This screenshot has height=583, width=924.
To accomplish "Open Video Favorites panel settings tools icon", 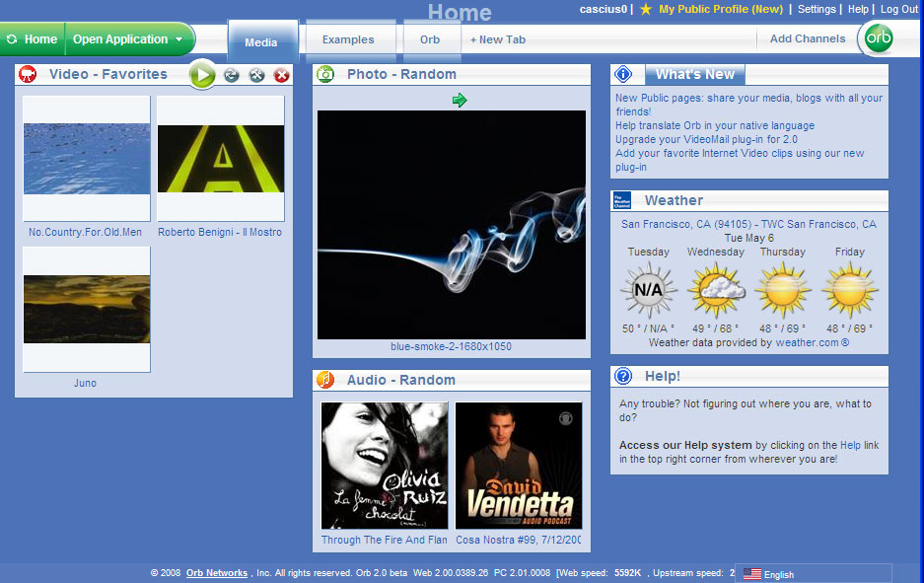I will tap(256, 75).
